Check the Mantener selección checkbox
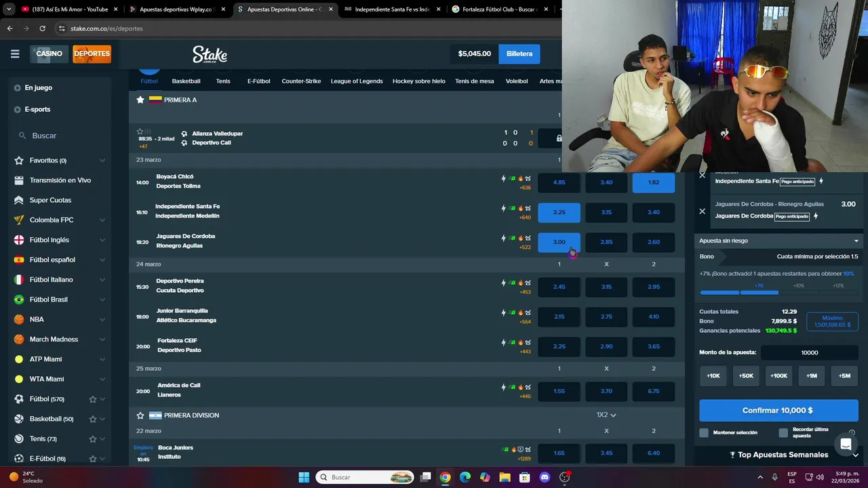The width and height of the screenshot is (868, 488). point(704,432)
